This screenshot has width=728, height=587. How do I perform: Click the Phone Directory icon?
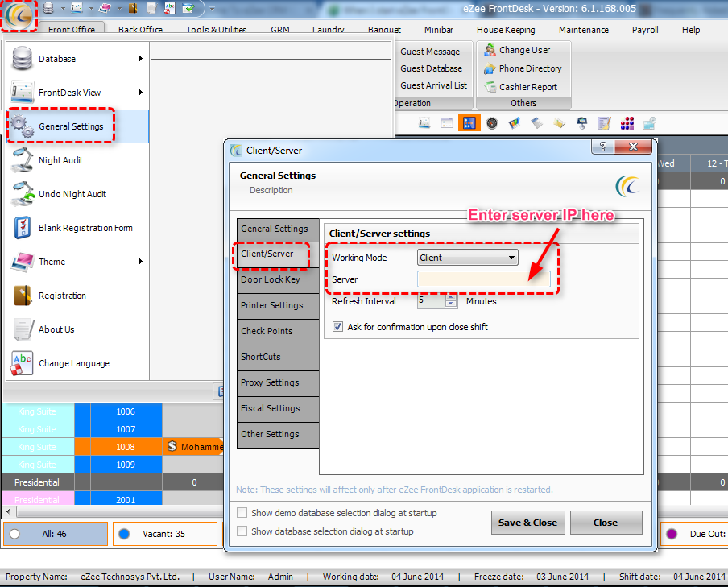tap(490, 68)
